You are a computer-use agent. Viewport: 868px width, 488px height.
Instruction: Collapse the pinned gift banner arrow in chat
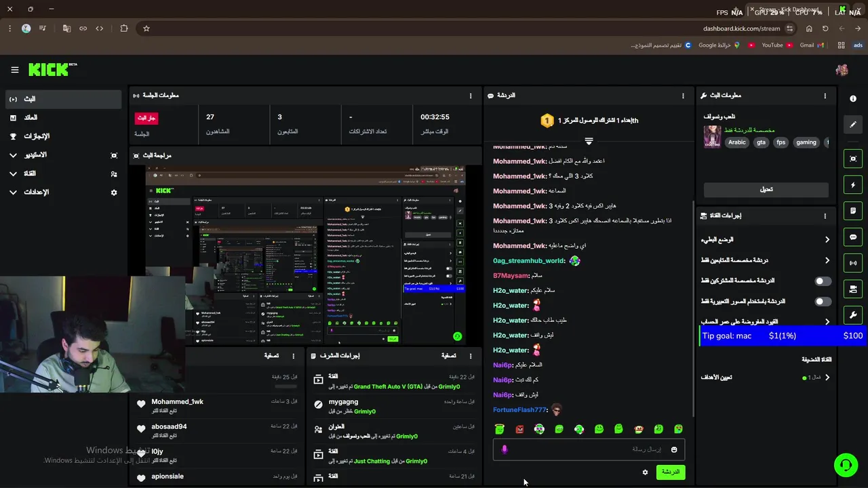point(589,141)
